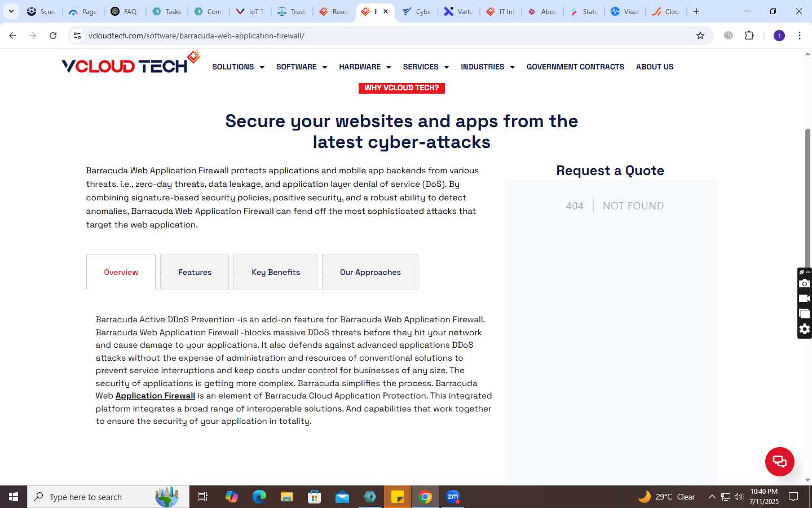Open File Explorer from taskbar
812x508 pixels.
click(286, 497)
